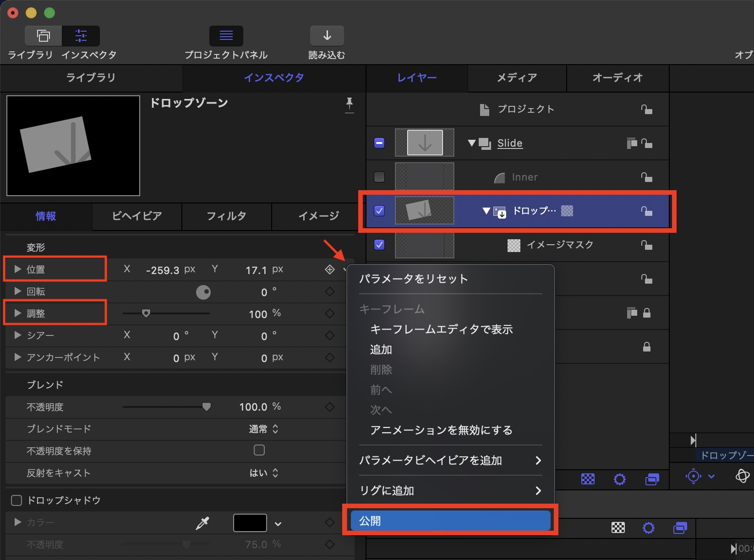Click the black drop shadow color swatch
The height and width of the screenshot is (560, 754).
click(x=250, y=523)
